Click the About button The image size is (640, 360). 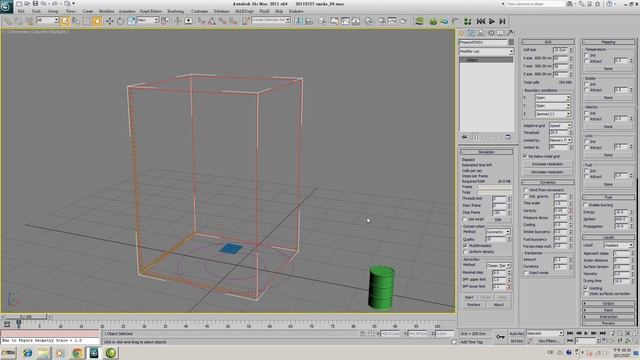[498, 304]
